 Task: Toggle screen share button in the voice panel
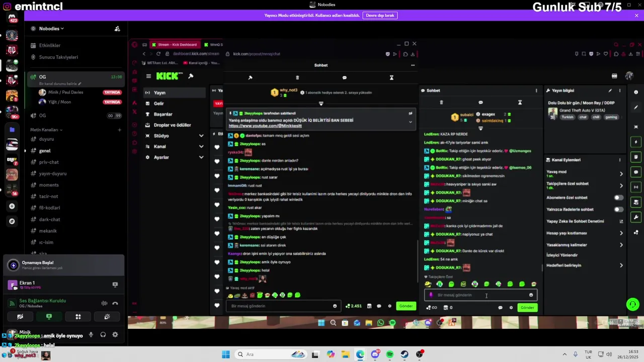pos(49,317)
